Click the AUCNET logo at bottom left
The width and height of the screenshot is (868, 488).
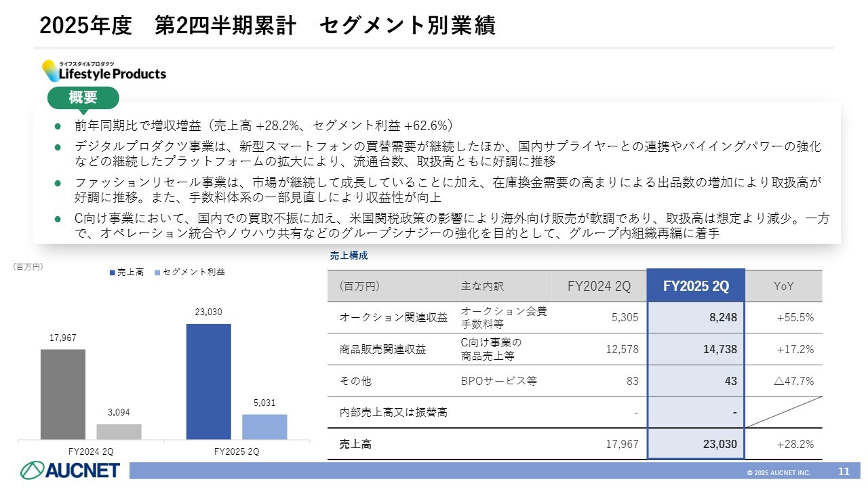click(69, 470)
